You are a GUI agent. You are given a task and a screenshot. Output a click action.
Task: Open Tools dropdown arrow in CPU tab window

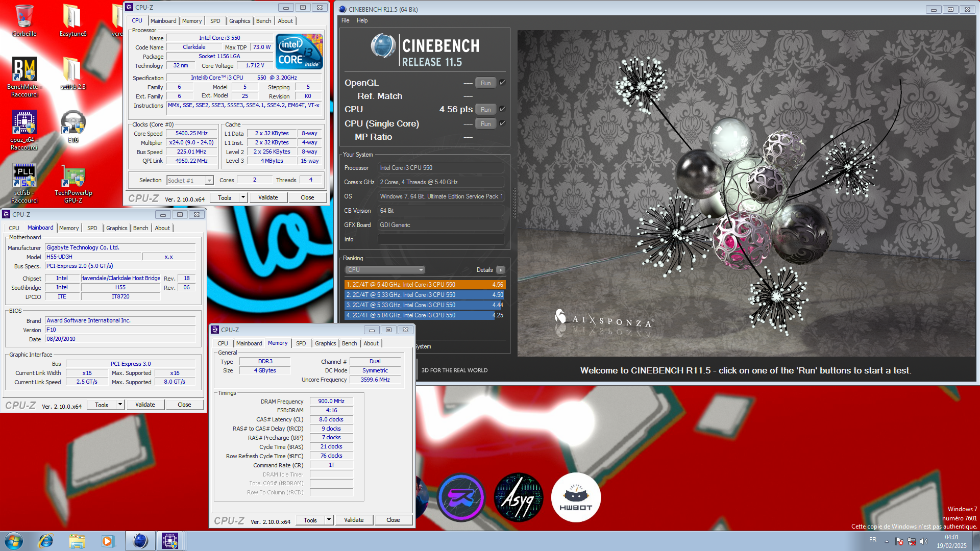[243, 197]
